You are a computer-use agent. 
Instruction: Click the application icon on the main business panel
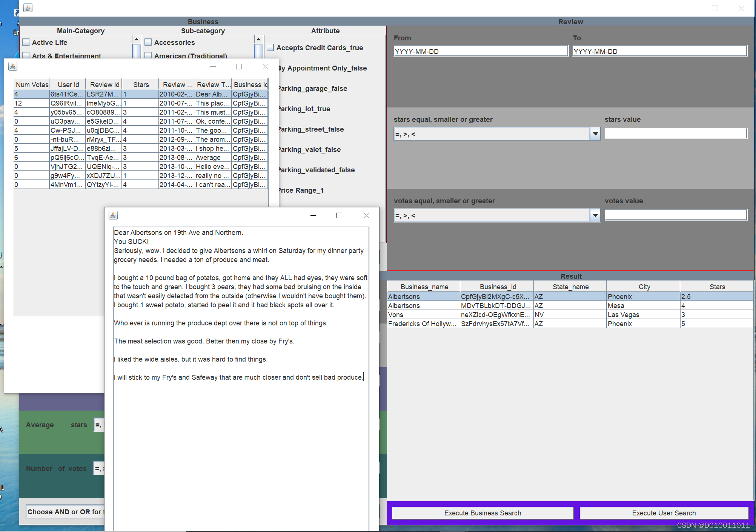(27, 7)
